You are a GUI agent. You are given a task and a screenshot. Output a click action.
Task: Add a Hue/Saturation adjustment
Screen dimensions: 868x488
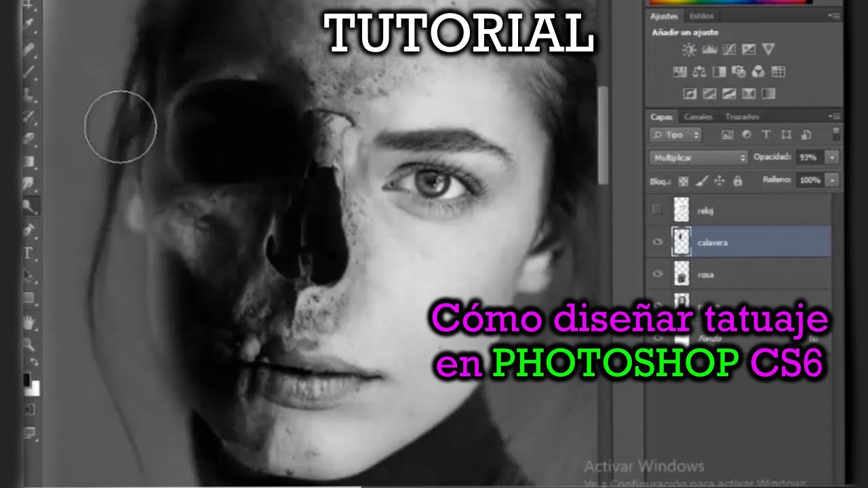(x=680, y=71)
